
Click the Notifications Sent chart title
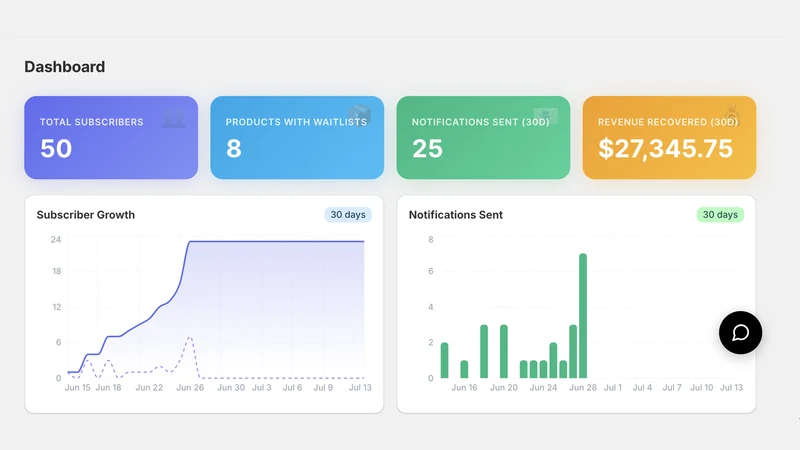[x=456, y=215]
